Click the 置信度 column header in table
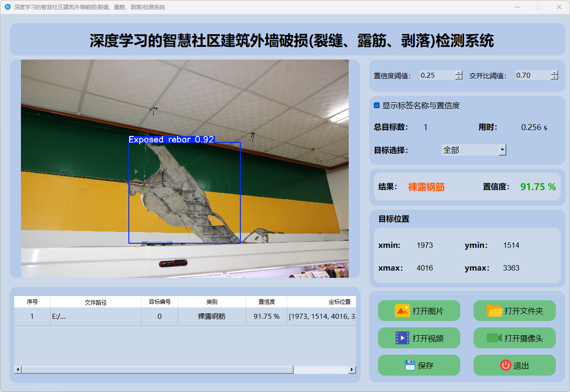570x392 pixels. coord(267,302)
